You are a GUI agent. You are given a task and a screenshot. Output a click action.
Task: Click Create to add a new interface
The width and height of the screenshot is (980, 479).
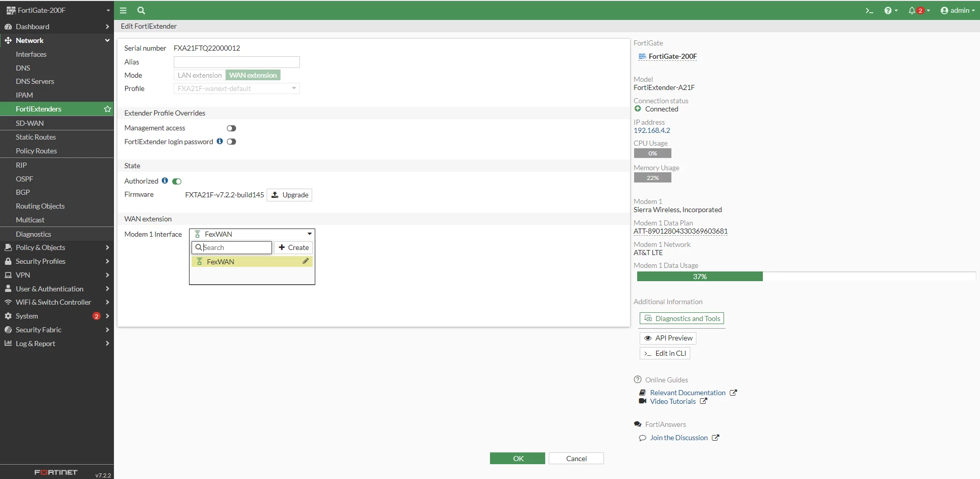pyautogui.click(x=293, y=247)
